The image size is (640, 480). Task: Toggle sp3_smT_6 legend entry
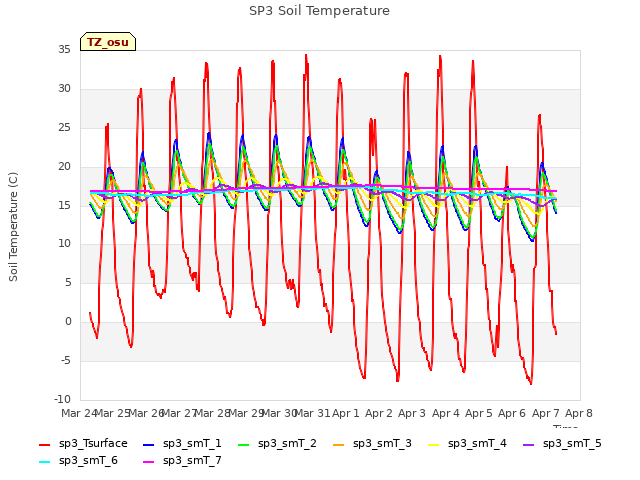[78, 461]
